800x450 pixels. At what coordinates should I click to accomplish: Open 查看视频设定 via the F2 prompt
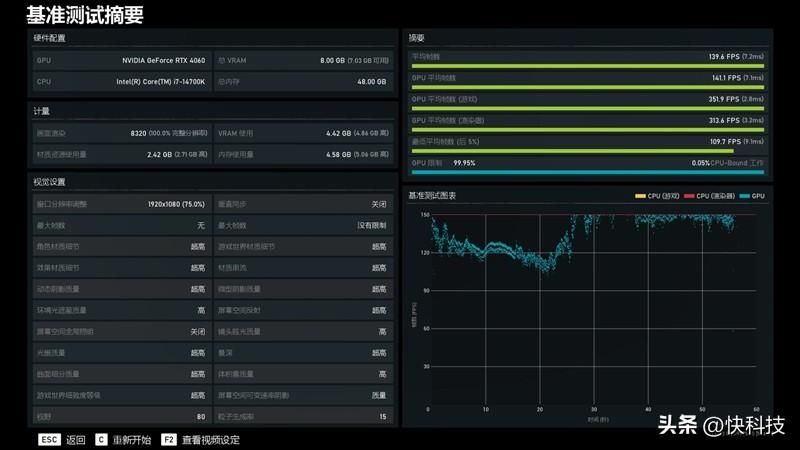click(200, 440)
